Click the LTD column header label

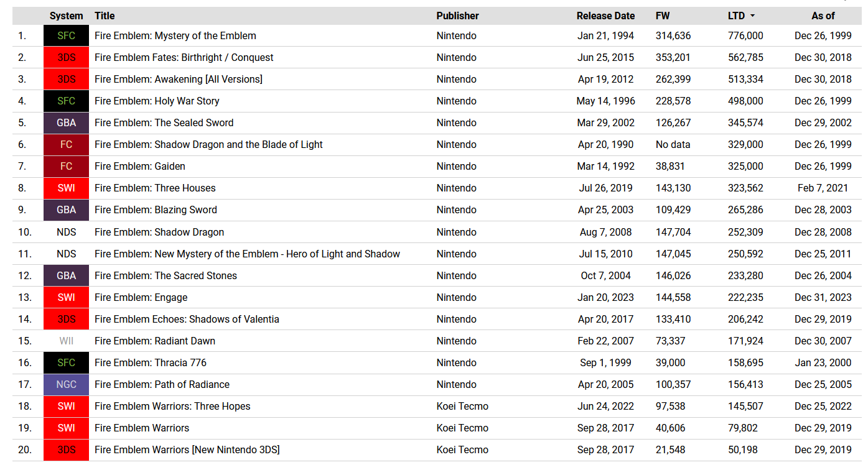(x=736, y=16)
